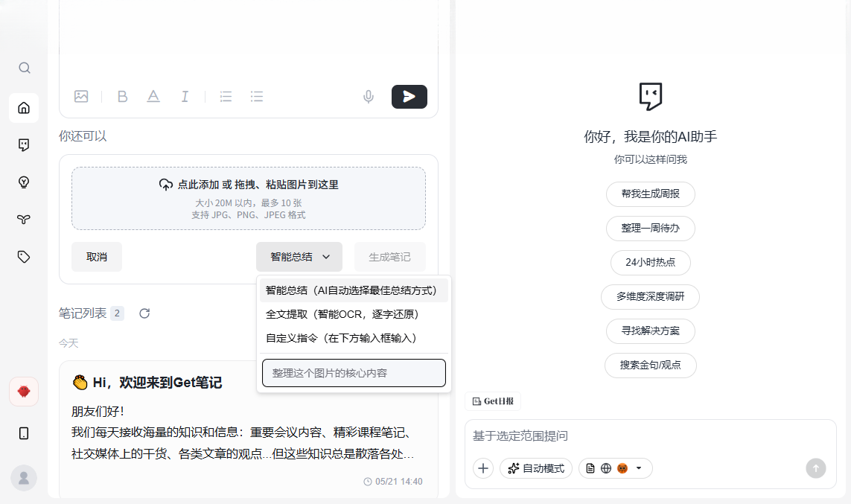Open Get日报 chip
The image size is (851, 504).
pos(493,401)
